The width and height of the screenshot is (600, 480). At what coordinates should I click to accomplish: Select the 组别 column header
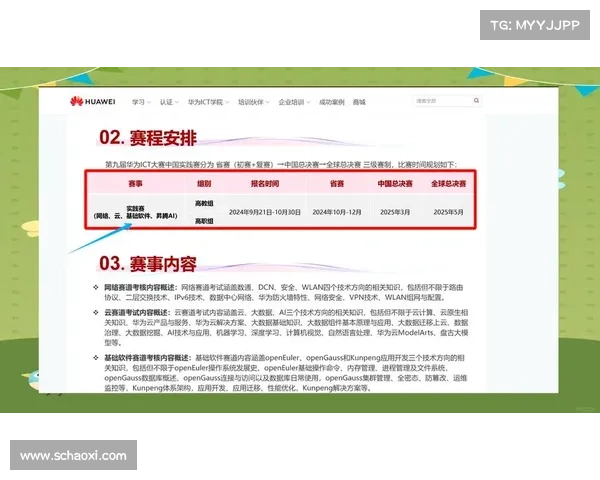(204, 184)
